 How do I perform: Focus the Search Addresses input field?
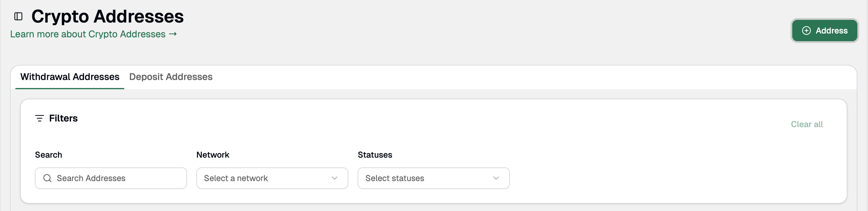coord(111,178)
